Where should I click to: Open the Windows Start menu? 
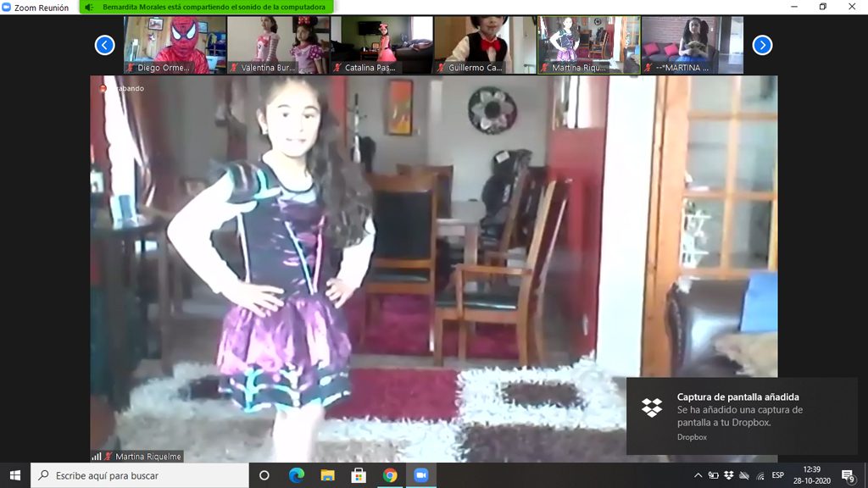point(14,475)
